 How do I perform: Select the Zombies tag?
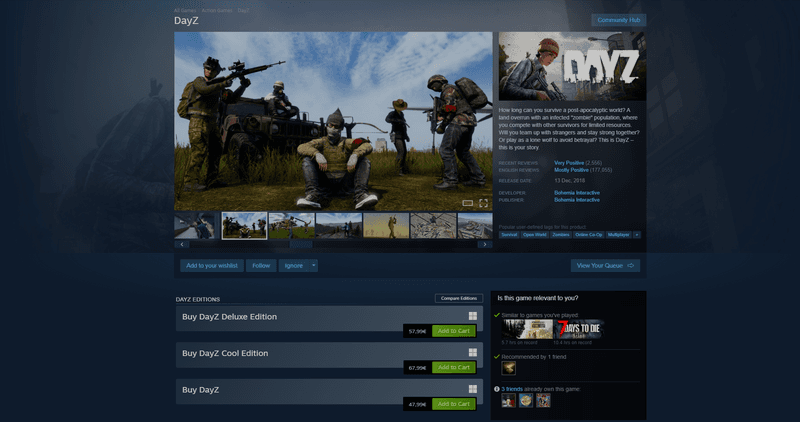[561, 235]
